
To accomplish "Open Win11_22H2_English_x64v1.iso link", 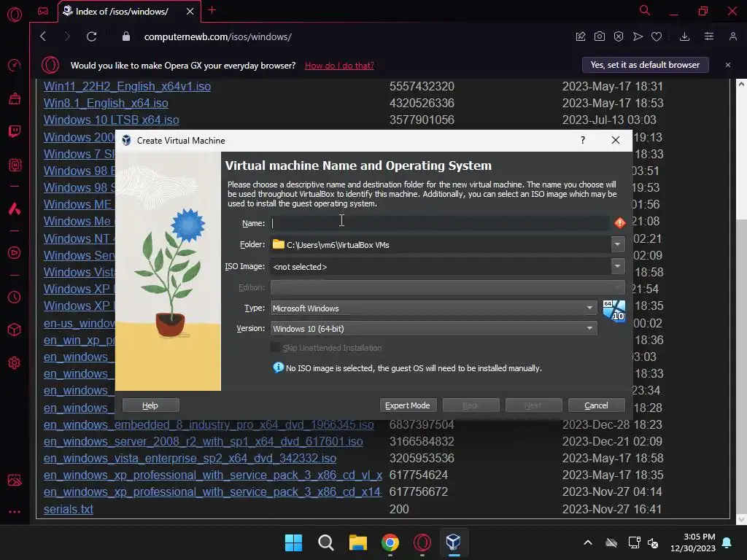I will [x=127, y=86].
